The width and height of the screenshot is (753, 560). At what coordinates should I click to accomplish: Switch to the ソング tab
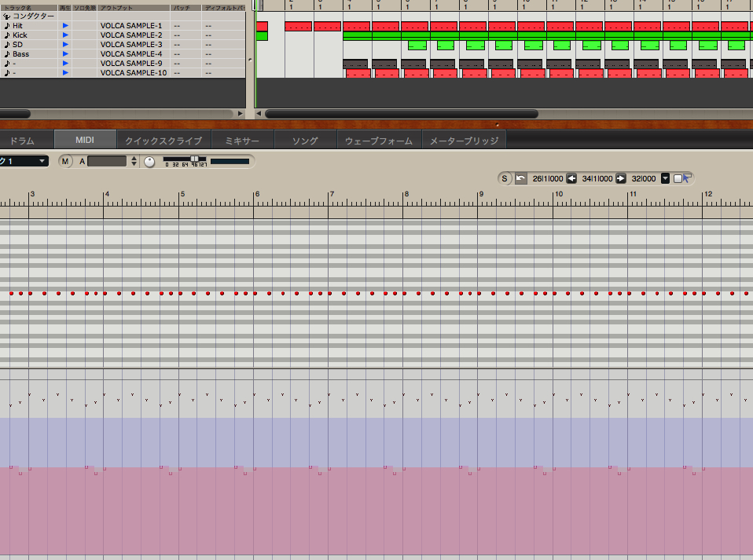click(305, 140)
